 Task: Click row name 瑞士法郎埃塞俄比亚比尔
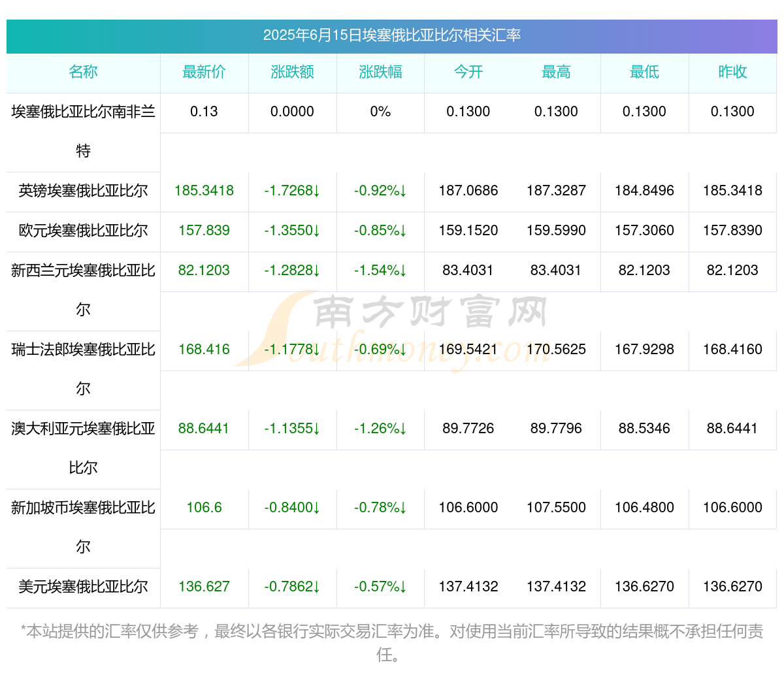[x=83, y=369]
